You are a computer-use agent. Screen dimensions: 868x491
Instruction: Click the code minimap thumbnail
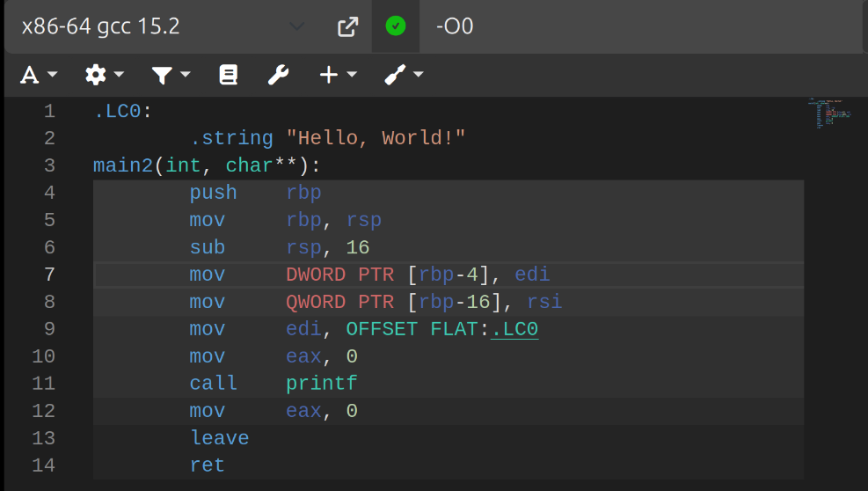[829, 114]
